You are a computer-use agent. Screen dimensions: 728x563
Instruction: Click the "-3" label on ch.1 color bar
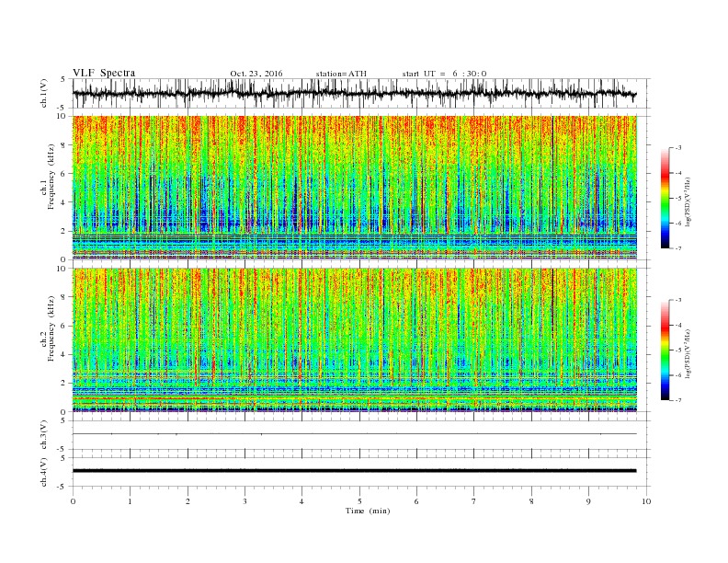[x=678, y=148]
